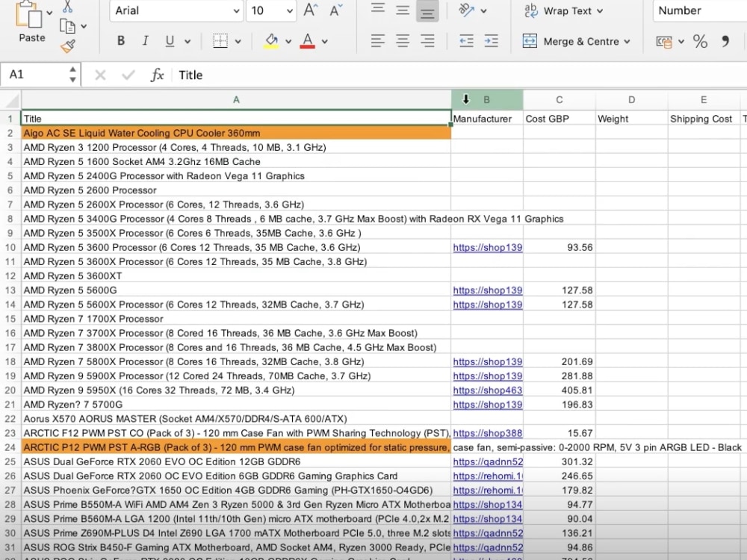The height and width of the screenshot is (560, 747).
Task: Confirm entry with check mark
Action: pyautogui.click(x=128, y=75)
